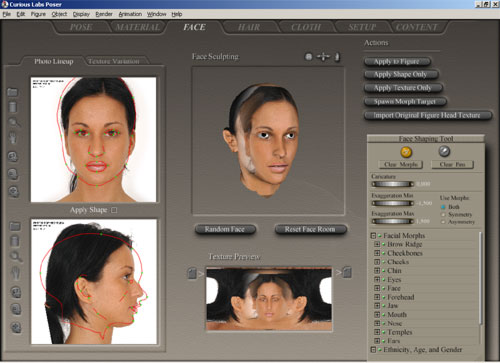Screen dimensions: 500x363
Task: Delete side photo using trash icon
Action: [15, 241]
